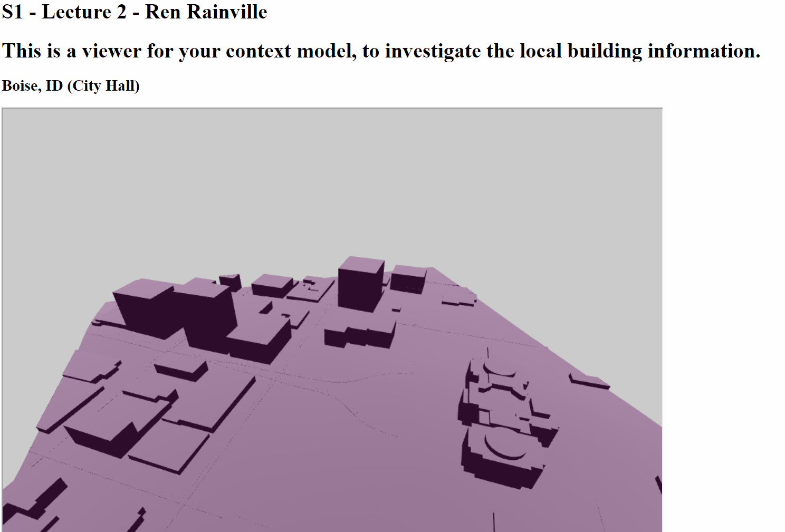Click the 'Boise, ID (City Hall)' label
785x532 pixels.
point(71,85)
